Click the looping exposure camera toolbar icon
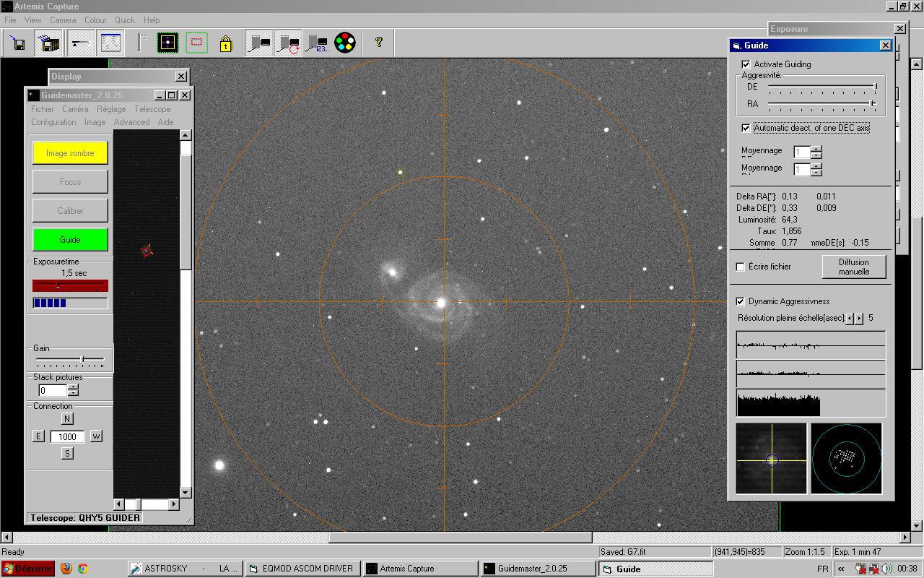The image size is (924, 578). tap(289, 43)
